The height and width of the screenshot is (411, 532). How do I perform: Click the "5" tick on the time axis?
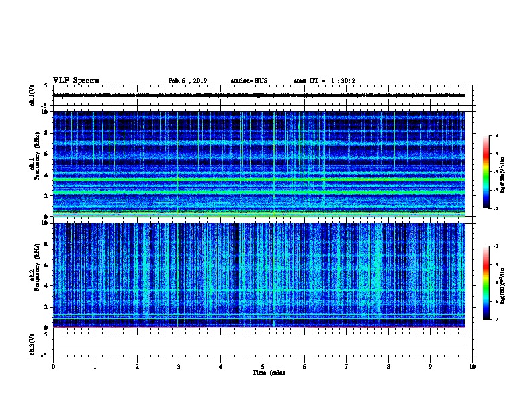click(x=263, y=367)
